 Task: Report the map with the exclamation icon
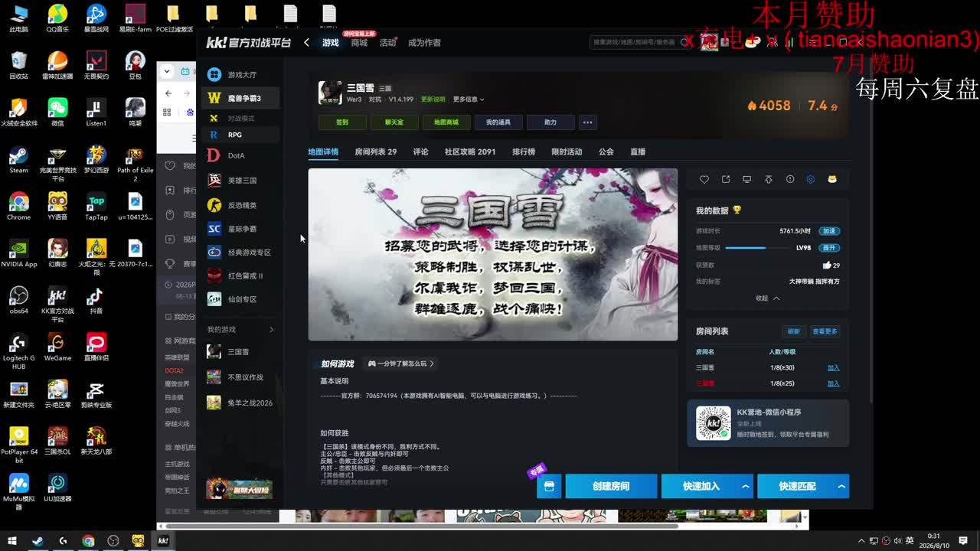point(790,180)
